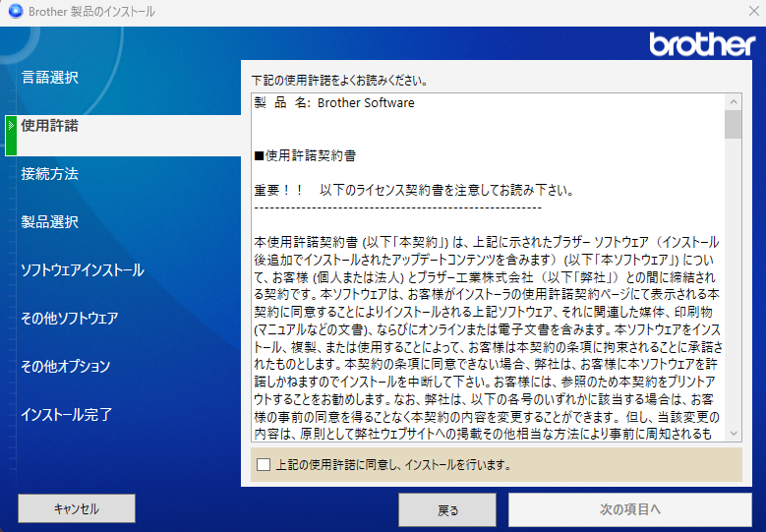Screen dimensions: 766x532
Task: Click the brother logo at top right
Action: coord(702,44)
